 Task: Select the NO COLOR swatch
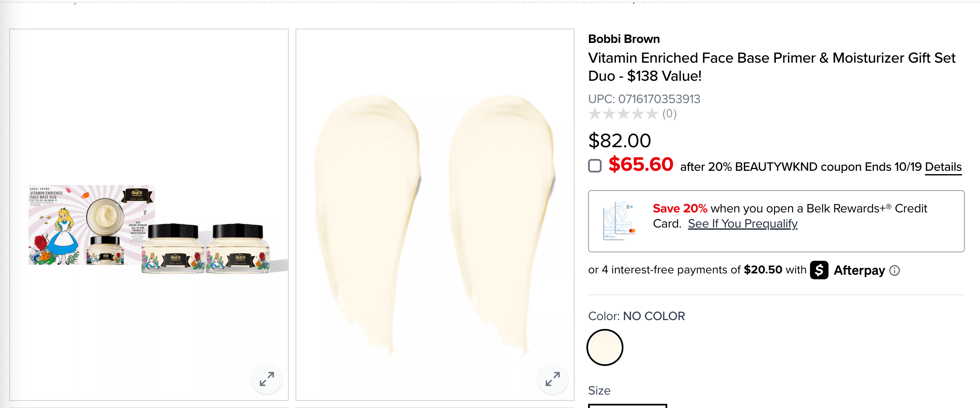(x=605, y=347)
